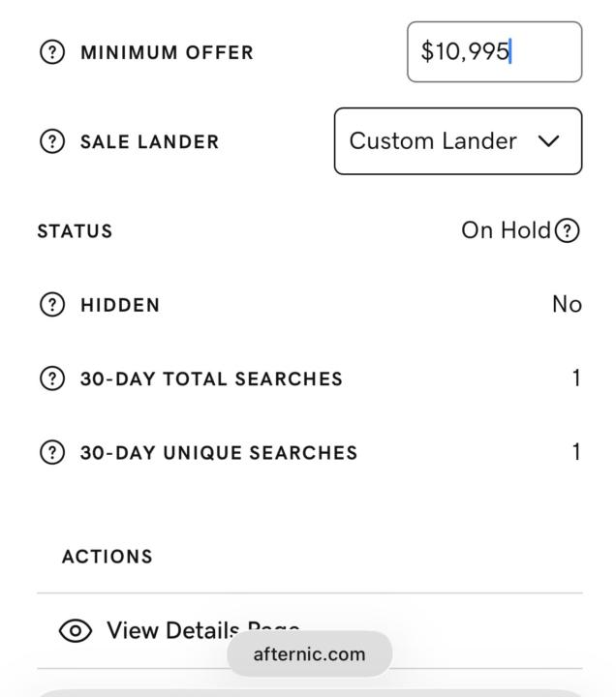
Task: Click the Actions section header
Action: (x=107, y=557)
